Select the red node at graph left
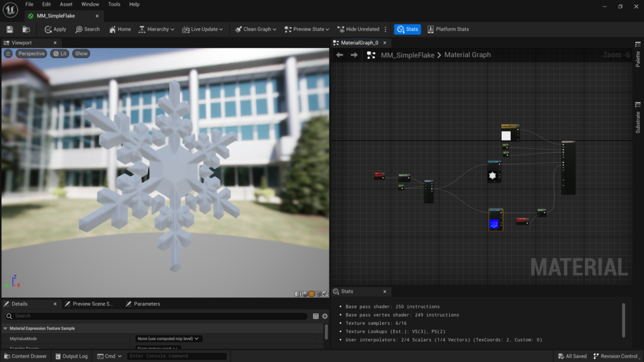The width and height of the screenshot is (644, 362). (379, 176)
